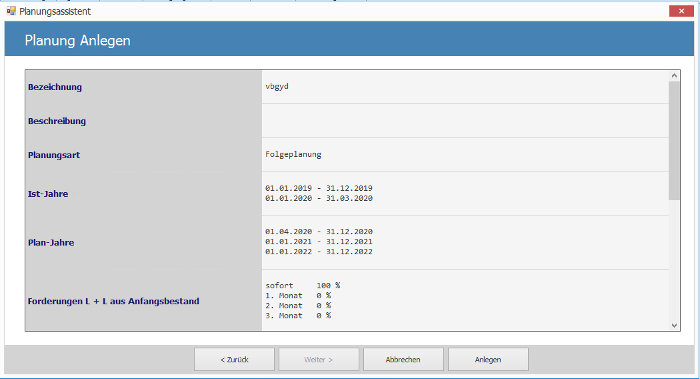The width and height of the screenshot is (700, 379).
Task: Select the Planungsart row label
Action: 54,155
